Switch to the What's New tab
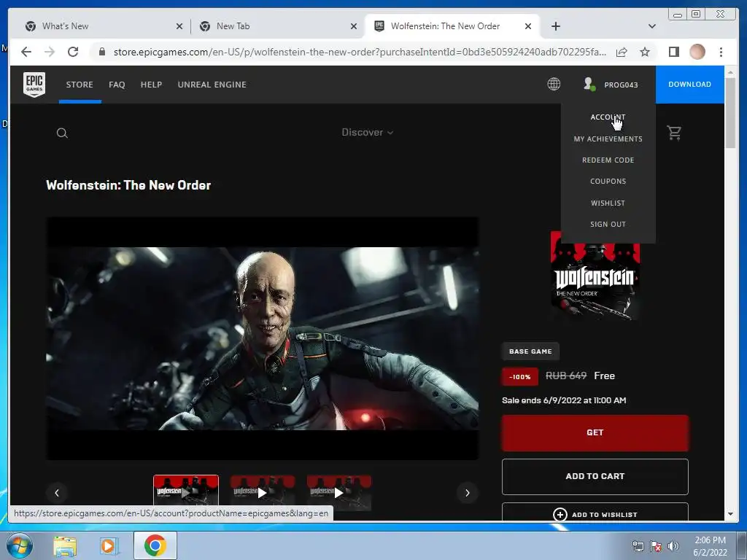The height and width of the screenshot is (560, 747). 102,26
